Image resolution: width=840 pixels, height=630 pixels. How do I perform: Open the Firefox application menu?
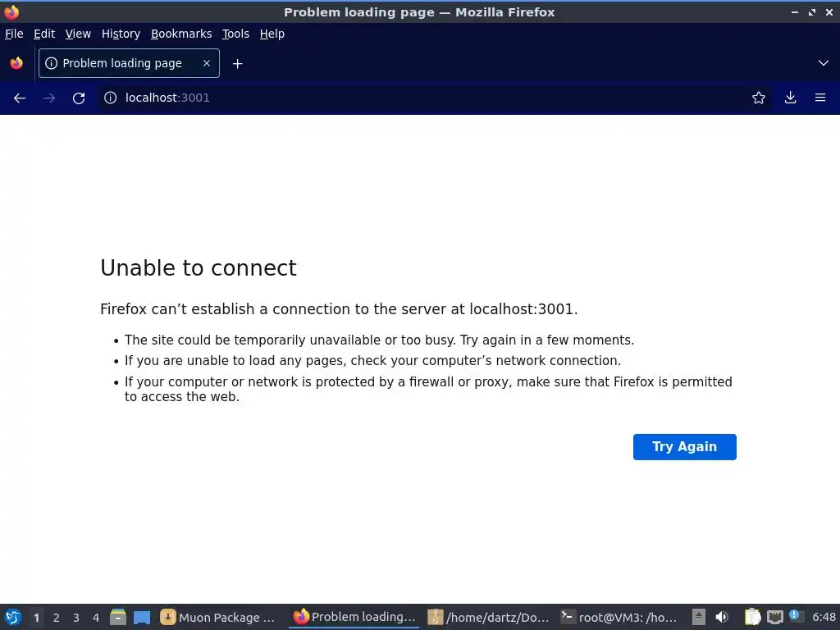819,98
